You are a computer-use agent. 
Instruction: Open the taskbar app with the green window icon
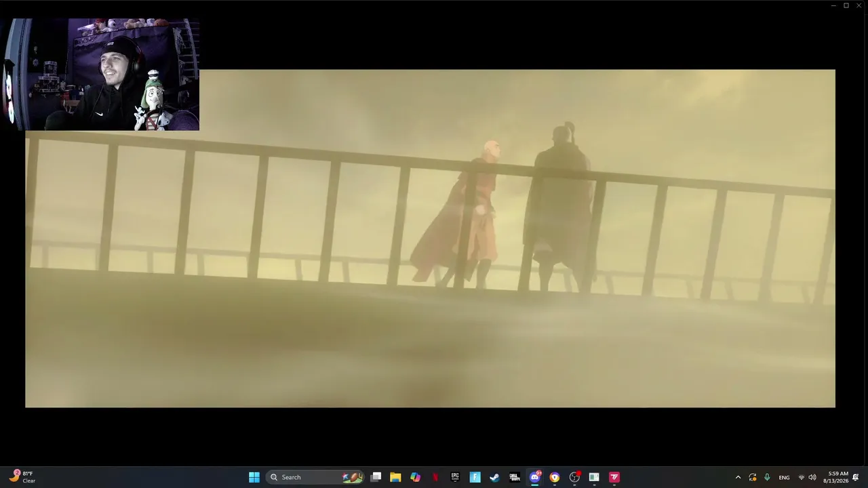click(x=594, y=477)
